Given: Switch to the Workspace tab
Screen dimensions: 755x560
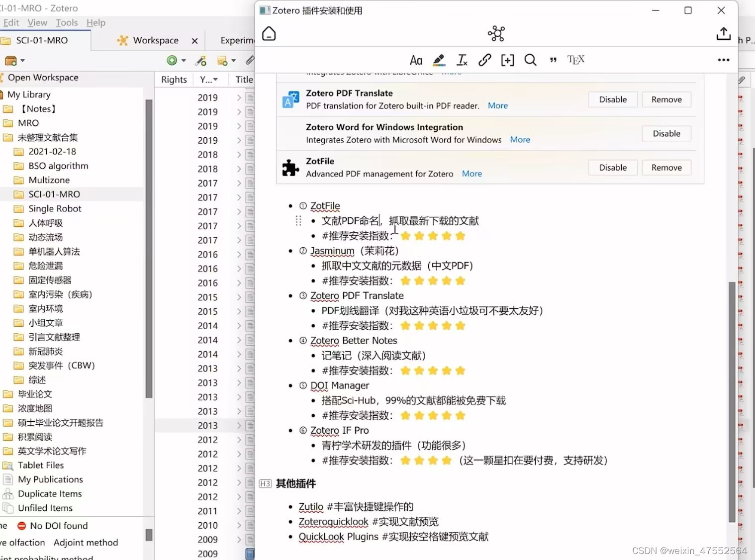Looking at the screenshot, I should pos(156,40).
